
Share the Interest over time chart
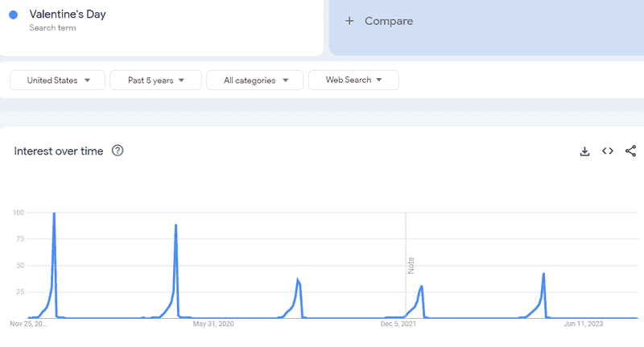pos(630,151)
